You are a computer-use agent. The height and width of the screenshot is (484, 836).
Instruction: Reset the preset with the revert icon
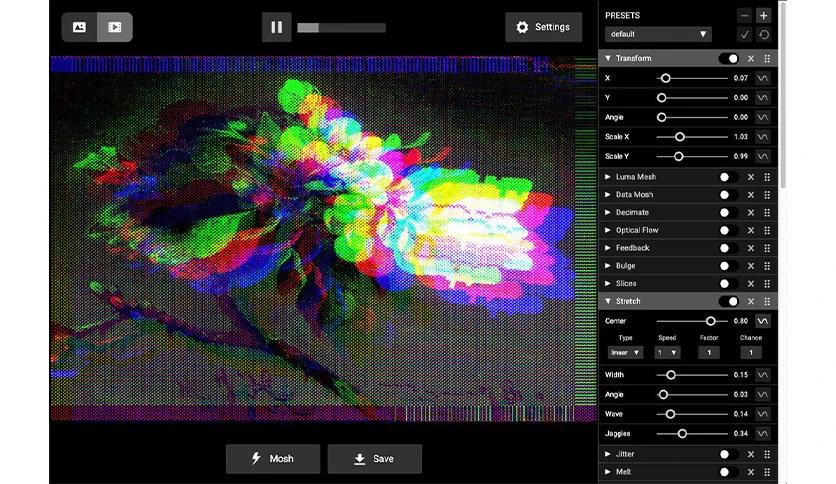click(x=763, y=35)
